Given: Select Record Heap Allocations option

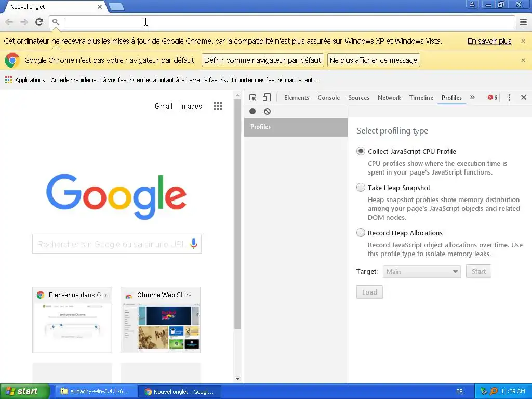Looking at the screenshot, I should point(361,232).
